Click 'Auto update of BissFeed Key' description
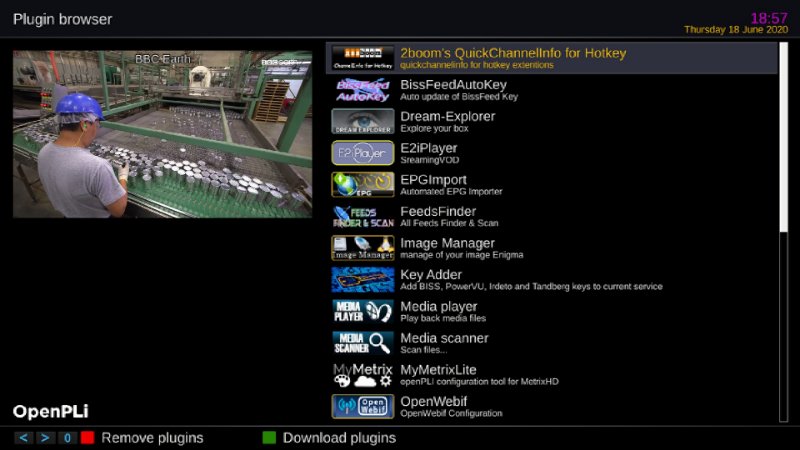Image resolution: width=800 pixels, height=450 pixels. (x=459, y=97)
